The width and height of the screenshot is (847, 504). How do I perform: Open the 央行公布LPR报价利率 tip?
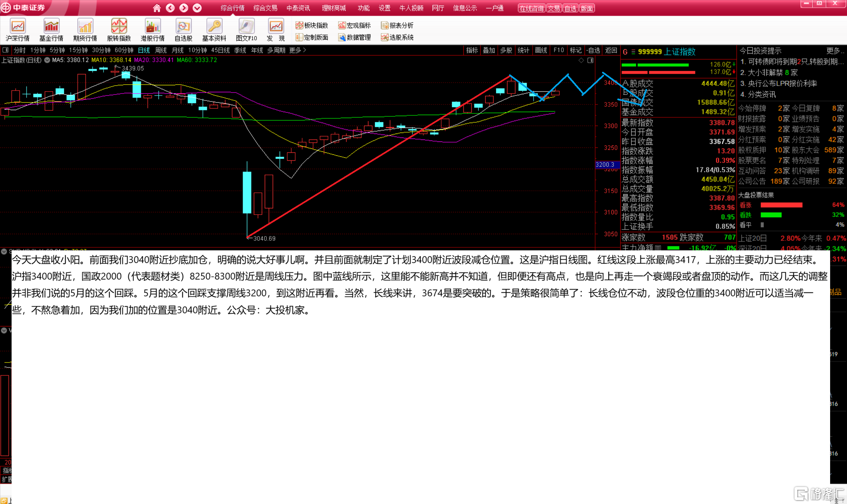coord(779,84)
